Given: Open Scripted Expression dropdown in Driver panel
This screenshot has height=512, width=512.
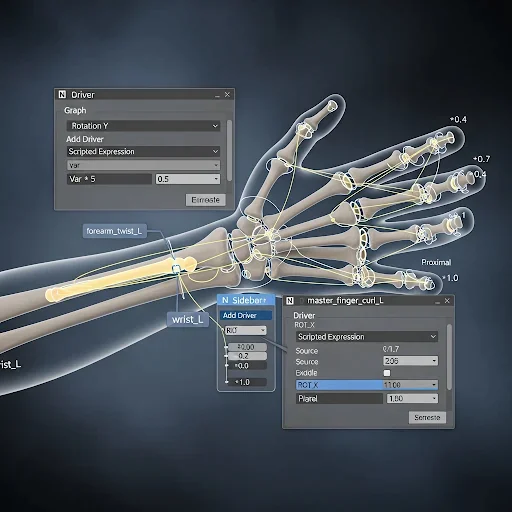Looking at the screenshot, I should click(x=143, y=151).
